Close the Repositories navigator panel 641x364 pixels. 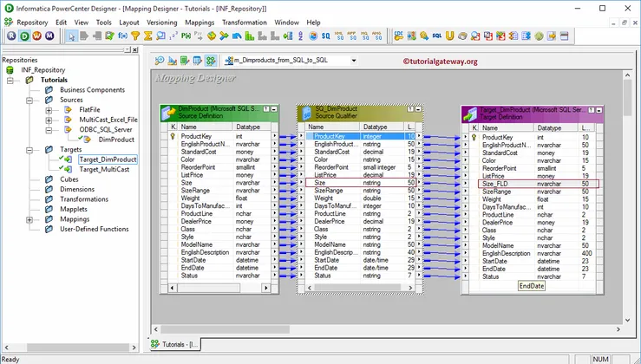click(135, 50)
